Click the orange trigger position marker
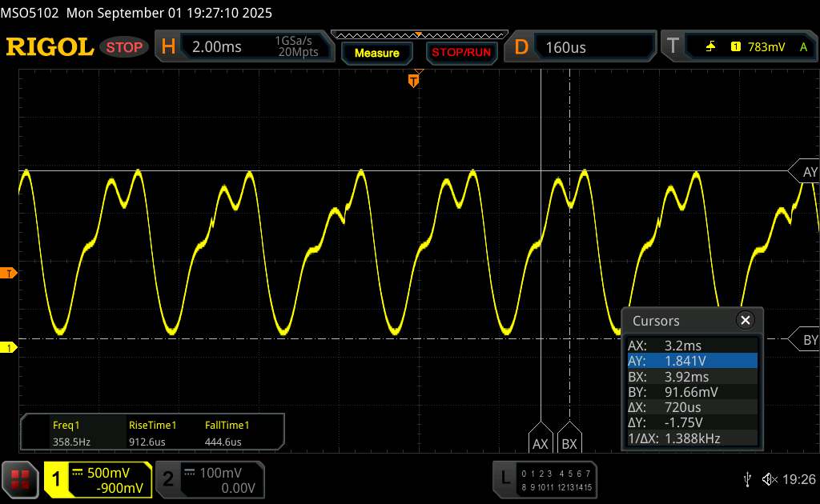 pos(414,80)
